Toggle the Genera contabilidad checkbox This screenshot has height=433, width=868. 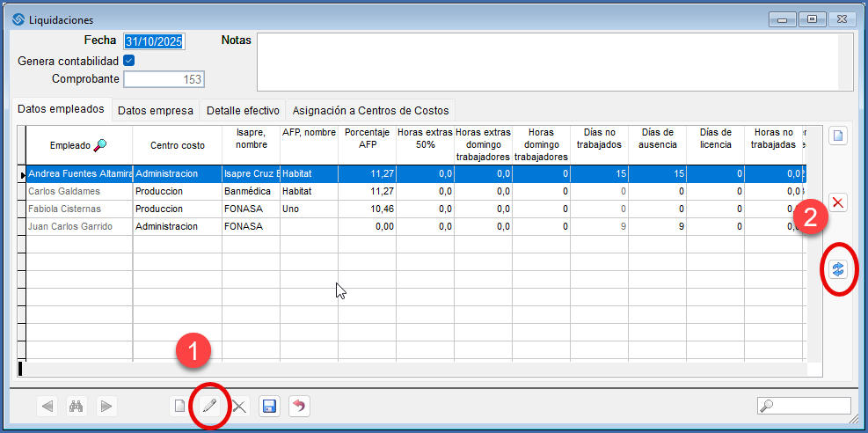[x=129, y=61]
